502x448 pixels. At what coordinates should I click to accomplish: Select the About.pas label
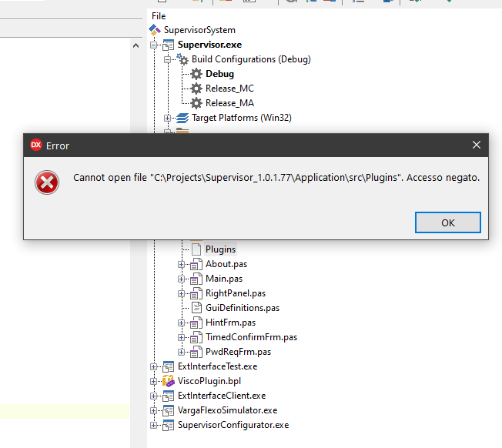226,264
